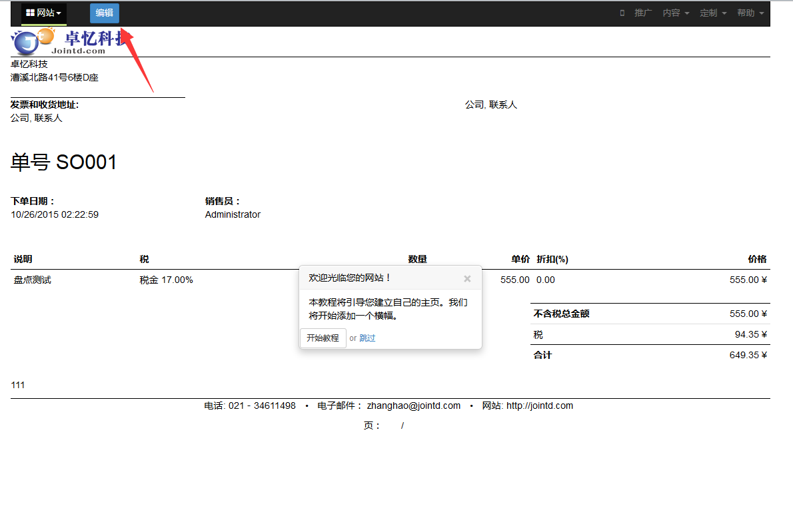Click the zhanghao@jointd.com email address
Viewport: 793px width, 532px height.
point(413,406)
